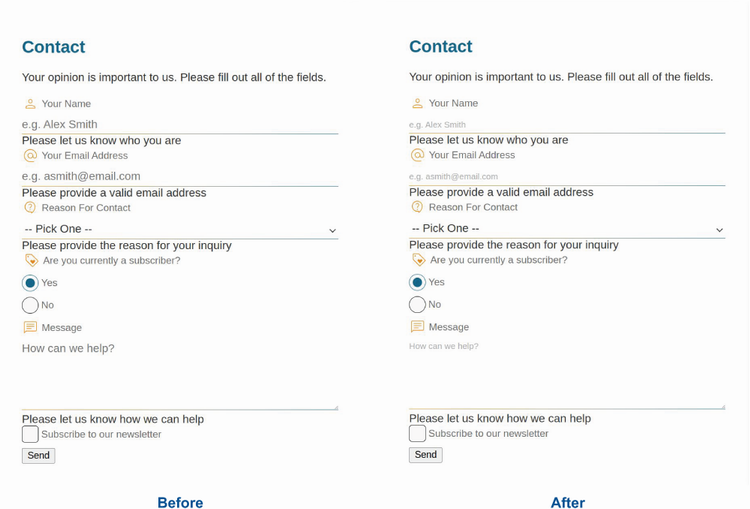Expand the Reason For Contact dropdown in After form
This screenshot has height=509, width=750.
(567, 229)
